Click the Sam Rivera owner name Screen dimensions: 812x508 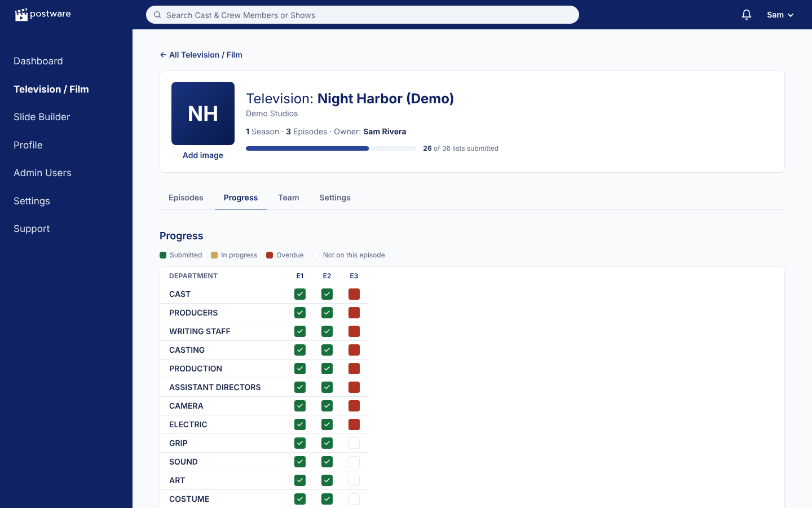tap(385, 132)
